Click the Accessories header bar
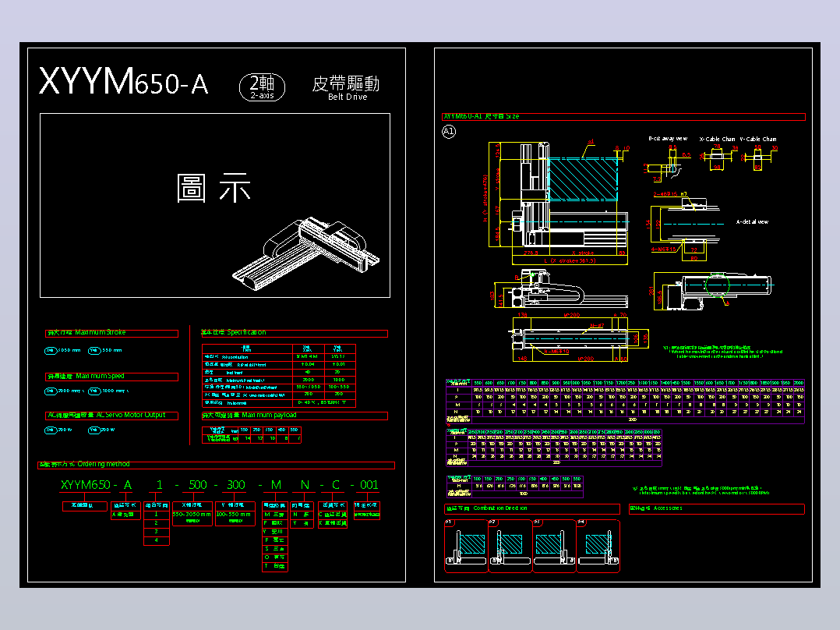840x630 pixels. click(717, 508)
